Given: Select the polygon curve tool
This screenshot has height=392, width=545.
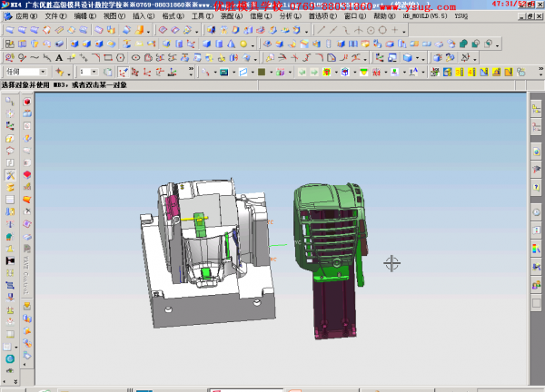Looking at the screenshot, I should (120, 58).
